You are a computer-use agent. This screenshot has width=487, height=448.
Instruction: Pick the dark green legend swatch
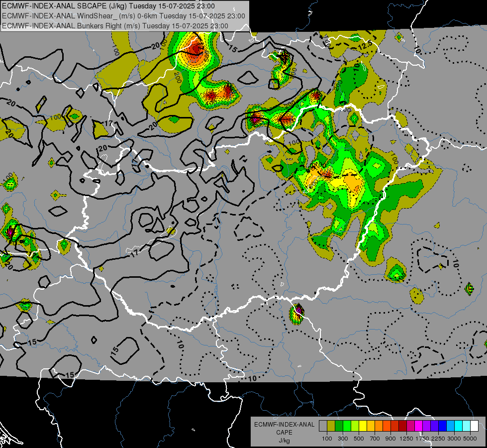(x=339, y=426)
